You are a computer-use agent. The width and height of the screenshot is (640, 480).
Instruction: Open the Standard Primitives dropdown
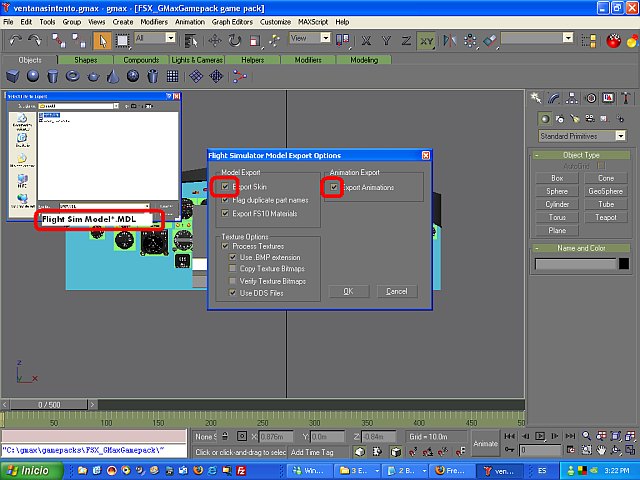580,136
